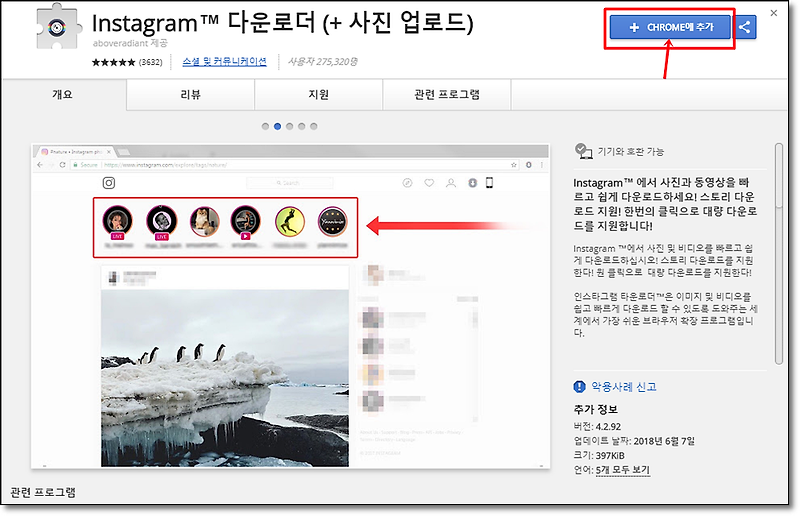Image resolution: width=800 pixels, height=516 pixels.
Task: Click the heart icon in the preview header
Action: coord(429,183)
